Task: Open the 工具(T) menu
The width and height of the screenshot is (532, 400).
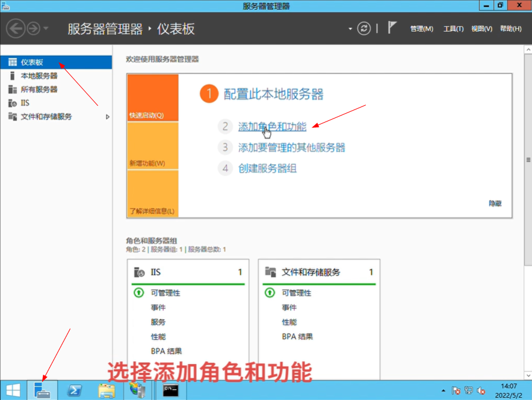Action: pyautogui.click(x=453, y=29)
